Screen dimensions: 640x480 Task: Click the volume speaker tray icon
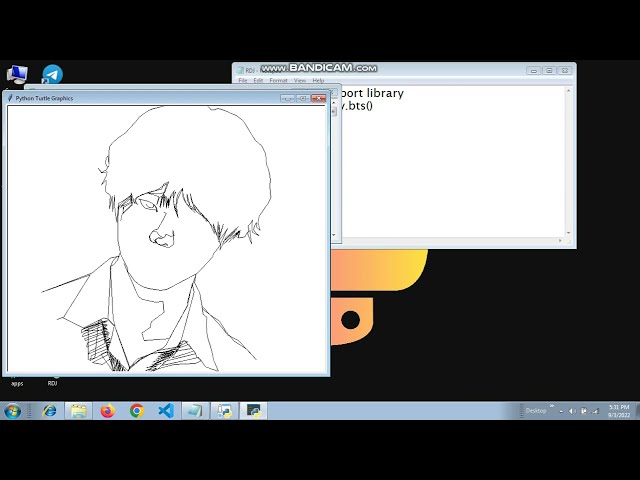tap(572, 411)
